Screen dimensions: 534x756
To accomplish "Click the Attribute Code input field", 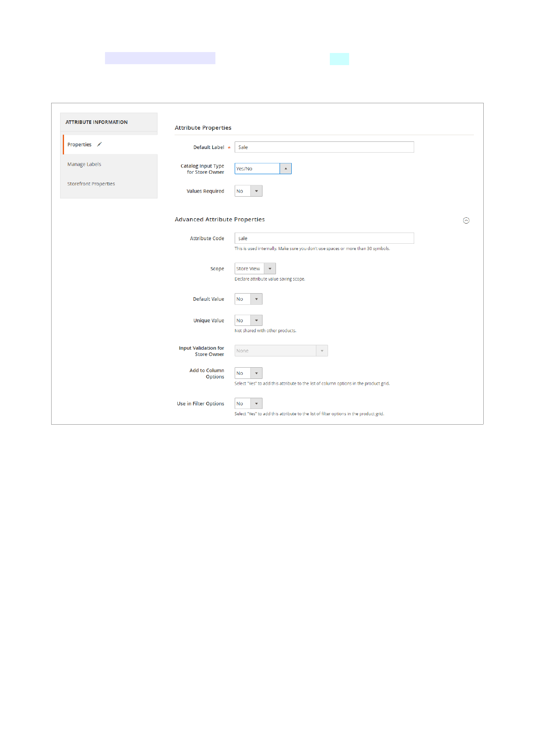I will (324, 238).
